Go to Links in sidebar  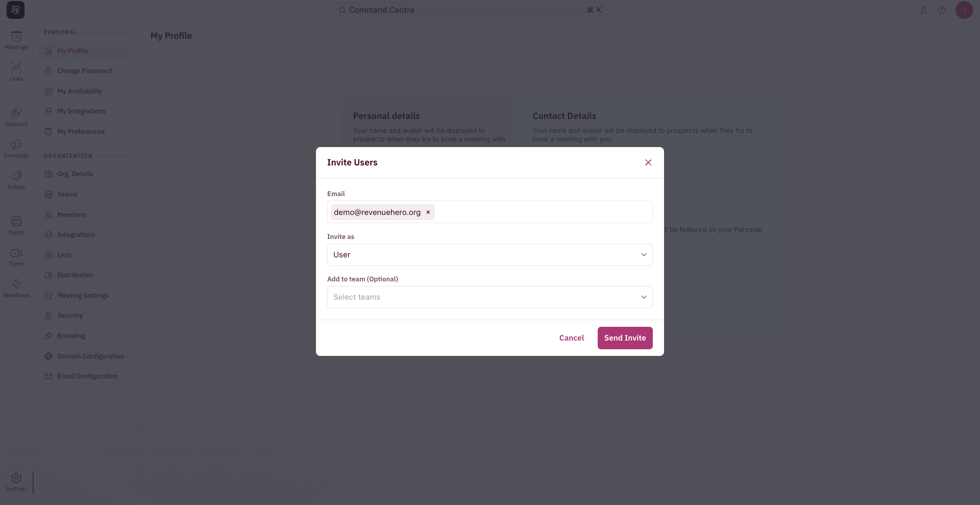click(x=16, y=72)
